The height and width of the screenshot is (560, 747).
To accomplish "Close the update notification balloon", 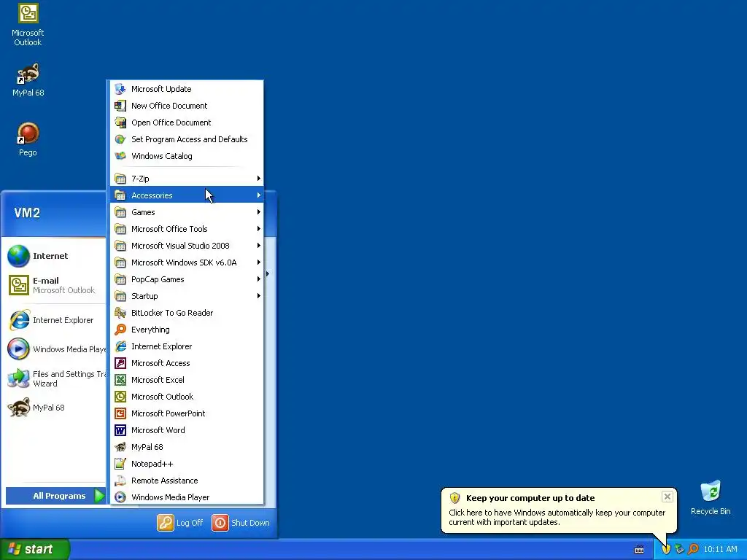I will click(x=667, y=497).
